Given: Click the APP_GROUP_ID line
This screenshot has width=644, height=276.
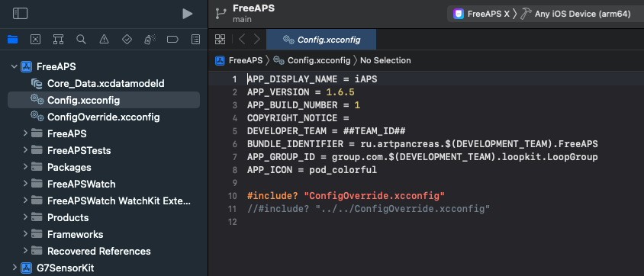Looking at the screenshot, I should click(x=422, y=157).
